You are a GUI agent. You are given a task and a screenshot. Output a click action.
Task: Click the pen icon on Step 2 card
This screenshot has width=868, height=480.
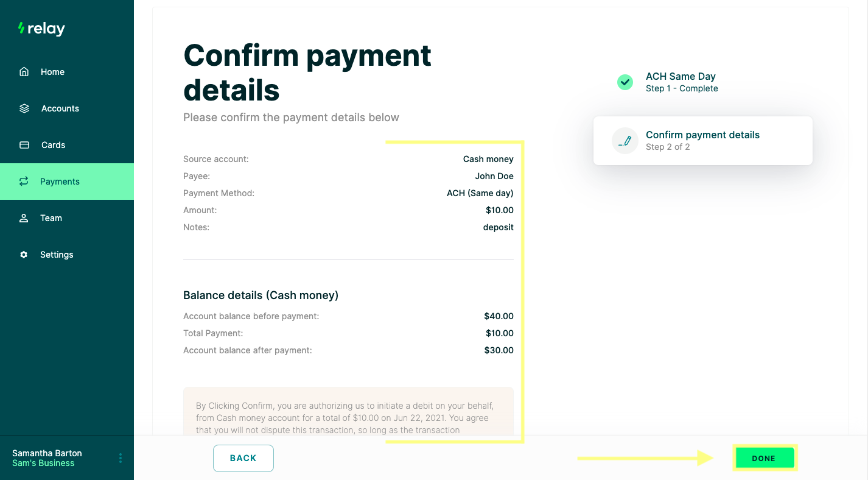pyautogui.click(x=625, y=141)
